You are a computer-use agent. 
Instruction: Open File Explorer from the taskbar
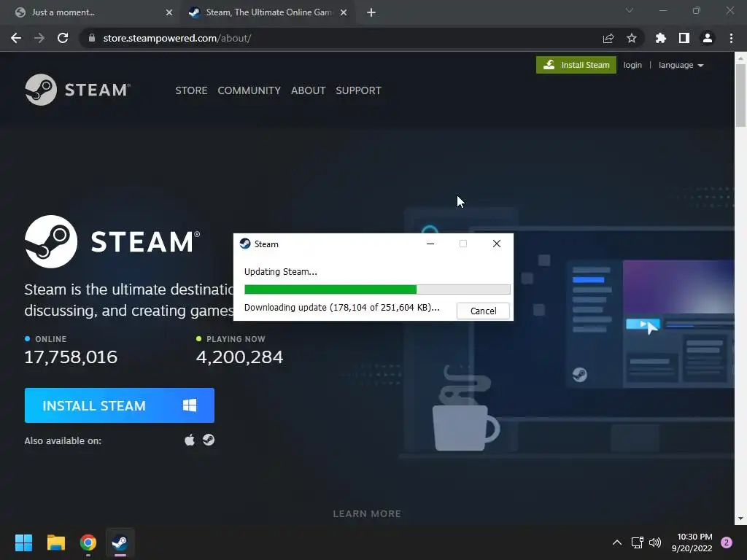(55, 542)
